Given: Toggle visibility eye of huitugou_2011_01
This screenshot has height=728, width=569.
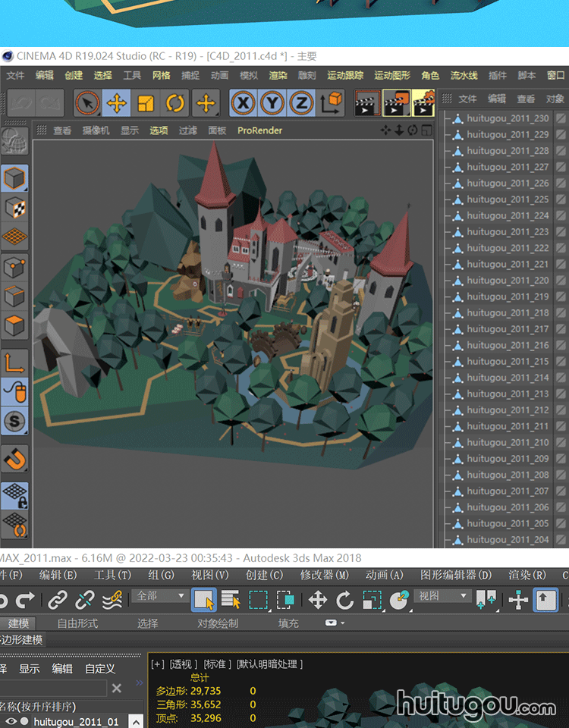Looking at the screenshot, I should pyautogui.click(x=11, y=721).
